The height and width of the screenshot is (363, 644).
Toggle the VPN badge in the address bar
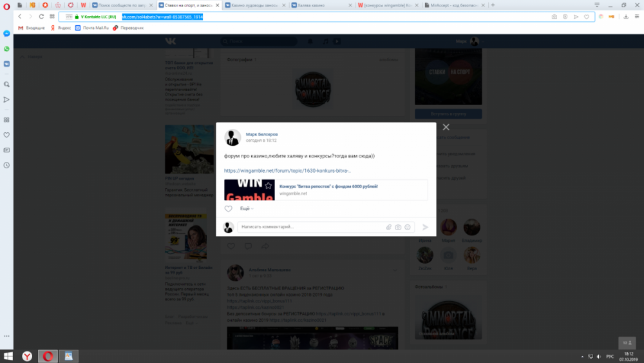click(x=69, y=17)
